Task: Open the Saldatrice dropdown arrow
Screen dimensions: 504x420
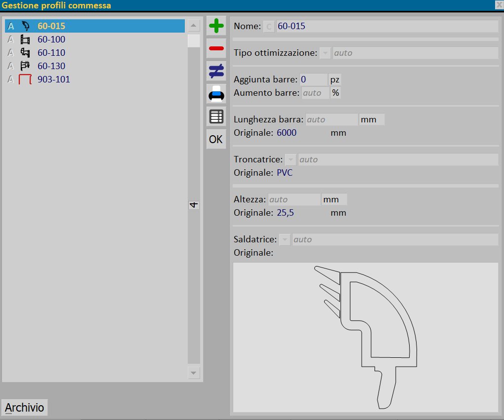Action: tap(285, 240)
